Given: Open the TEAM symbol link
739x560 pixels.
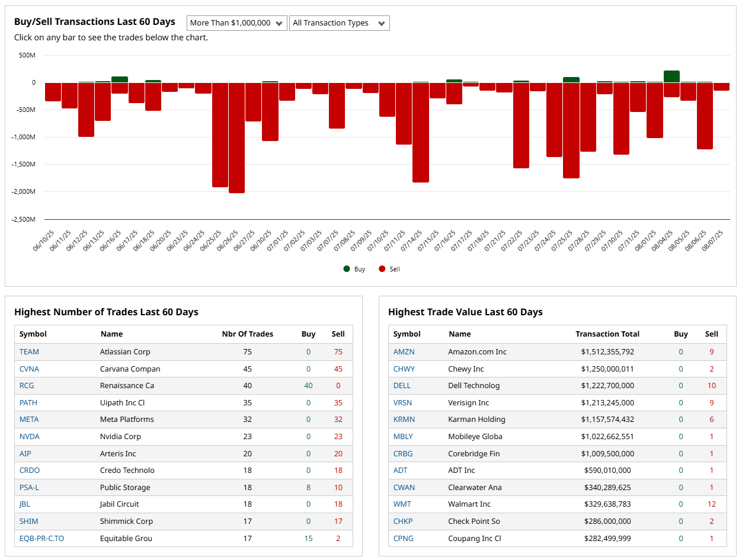Looking at the screenshot, I should pos(29,352).
